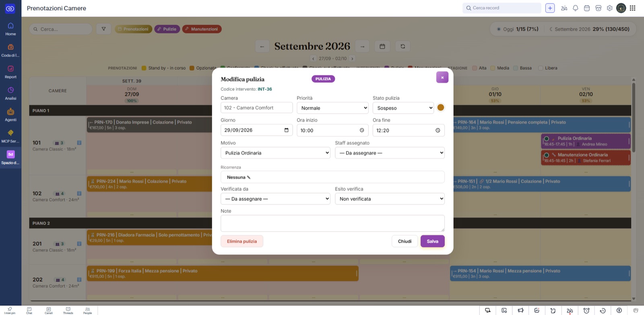This screenshot has height=315, width=644.
Task: Toggle the Manutenzioni filter chip
Action: [202, 29]
